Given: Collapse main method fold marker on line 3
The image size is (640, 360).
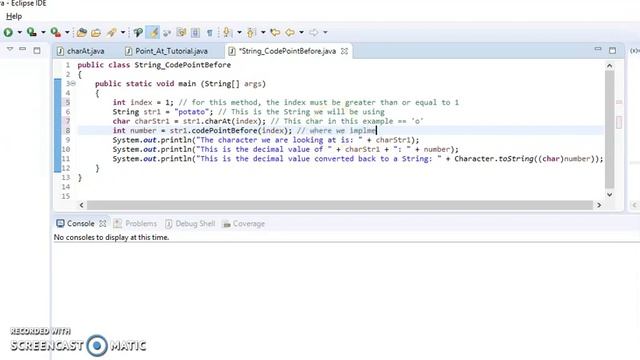Looking at the screenshot, I should (73, 84).
